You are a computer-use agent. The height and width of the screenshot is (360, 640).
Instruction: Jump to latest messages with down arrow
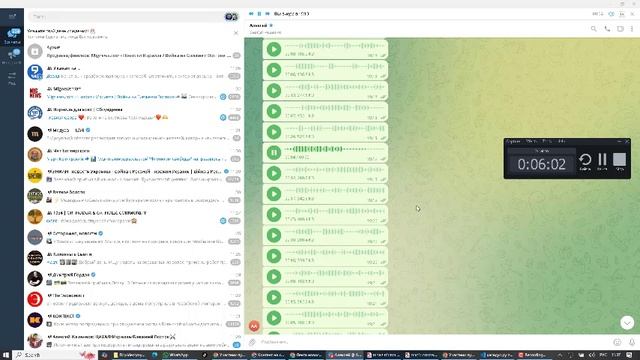(627, 323)
